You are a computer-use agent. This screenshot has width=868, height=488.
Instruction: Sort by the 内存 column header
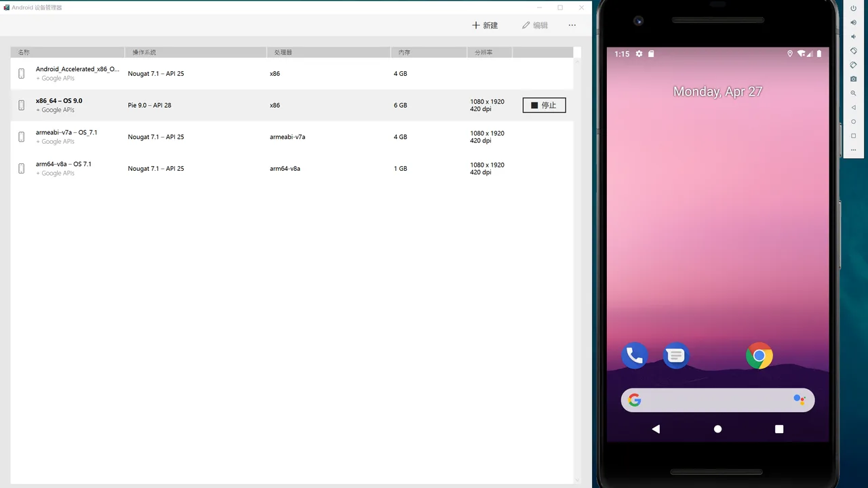(x=429, y=52)
